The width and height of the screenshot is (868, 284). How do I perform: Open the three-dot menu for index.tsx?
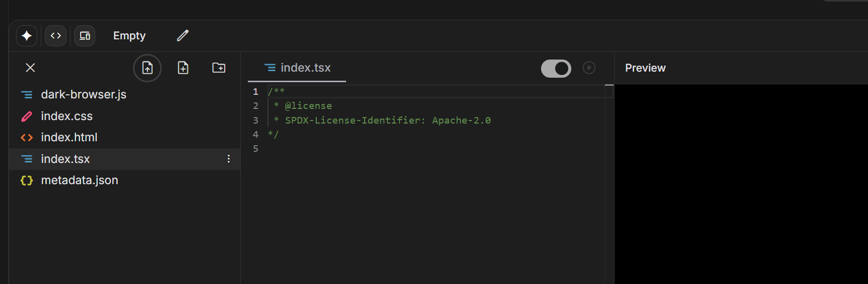pyautogui.click(x=229, y=159)
